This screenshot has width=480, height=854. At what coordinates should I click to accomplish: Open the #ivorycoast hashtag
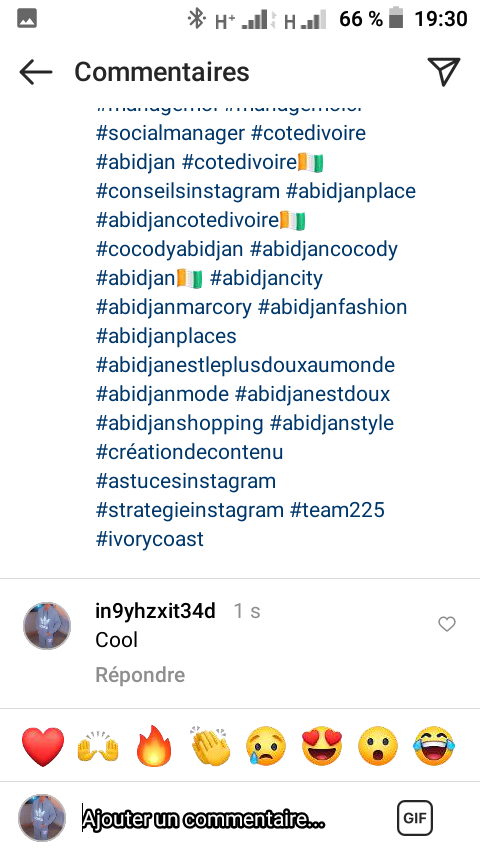coord(149,539)
